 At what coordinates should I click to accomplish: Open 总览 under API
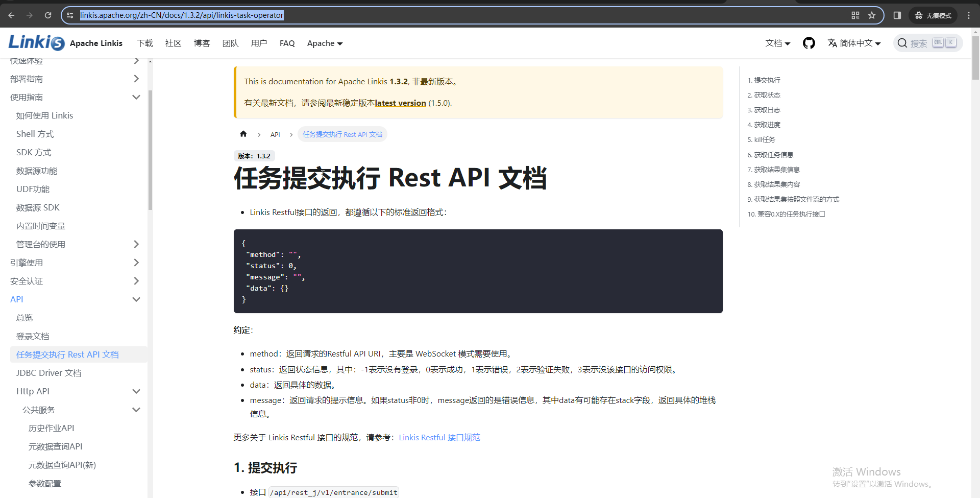pyautogui.click(x=24, y=318)
